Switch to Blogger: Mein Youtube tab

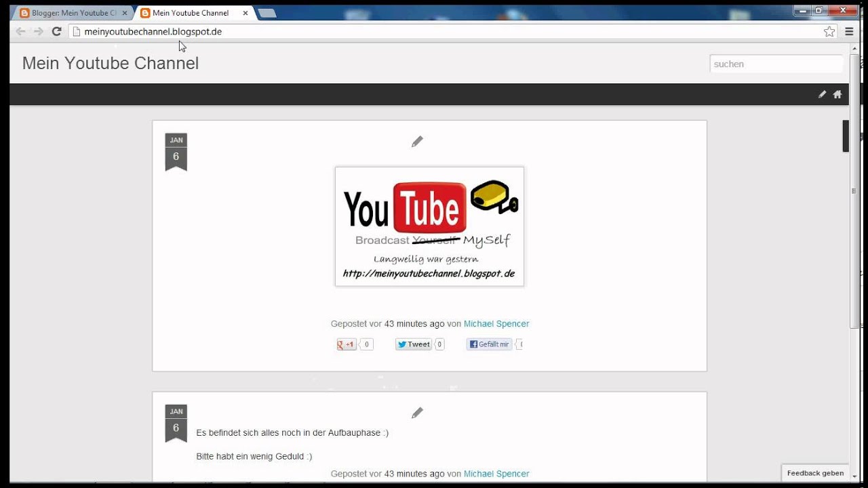(73, 13)
